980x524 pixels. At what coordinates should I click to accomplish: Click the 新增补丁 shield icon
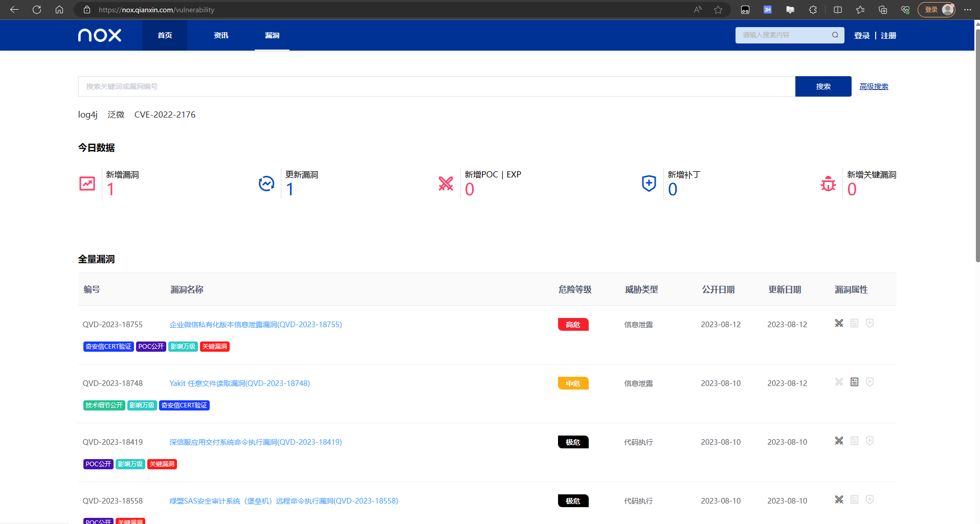tap(649, 184)
